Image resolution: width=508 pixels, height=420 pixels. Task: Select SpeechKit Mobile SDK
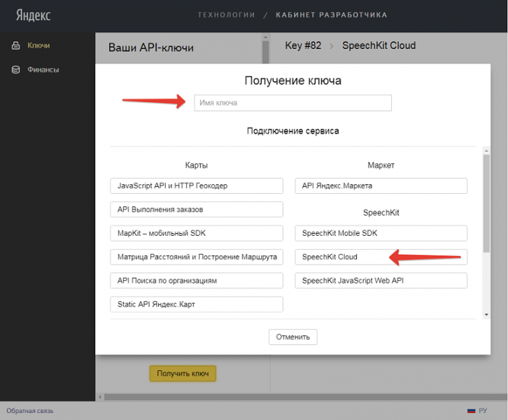381,233
